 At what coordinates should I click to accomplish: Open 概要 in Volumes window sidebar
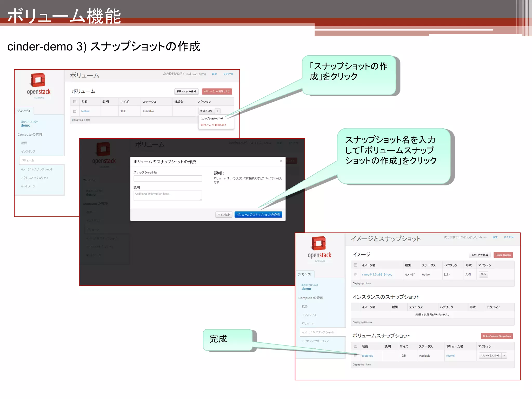click(x=24, y=143)
